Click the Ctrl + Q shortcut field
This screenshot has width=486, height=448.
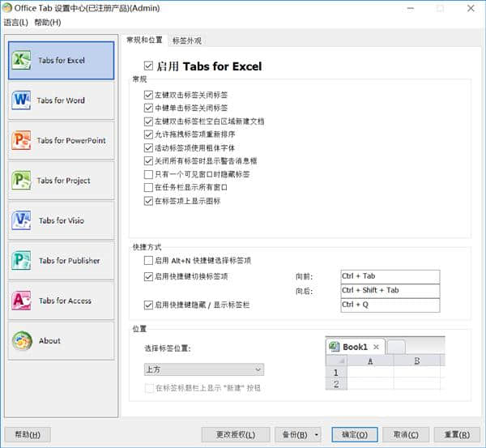click(x=390, y=305)
